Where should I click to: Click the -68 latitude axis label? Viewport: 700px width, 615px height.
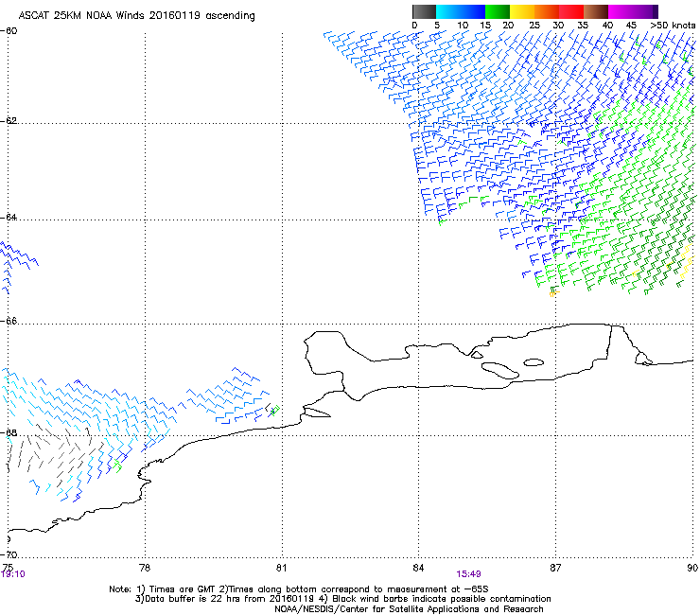pos(9,432)
